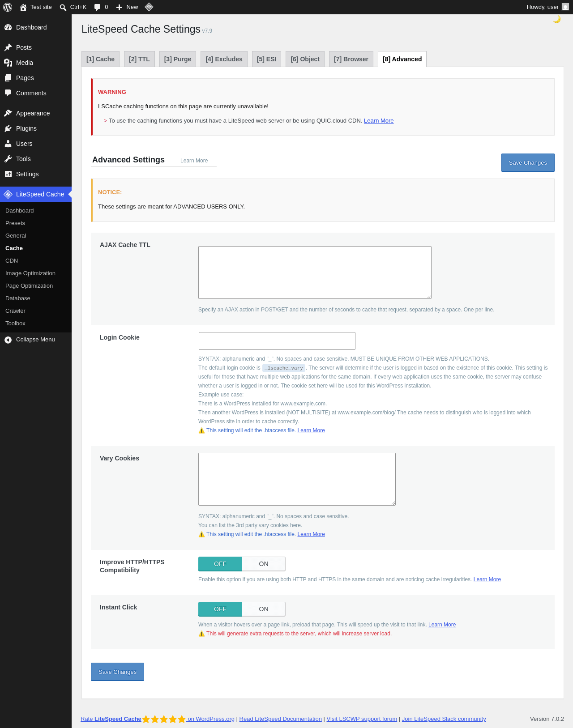
Task: Open the [4] Excludes tab
Action: pos(224,59)
